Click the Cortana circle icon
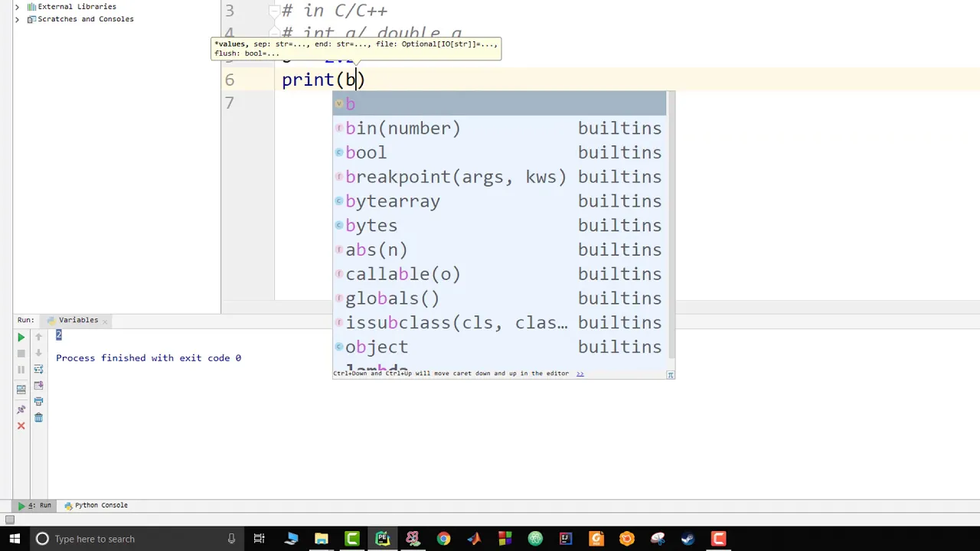Image resolution: width=980 pixels, height=551 pixels. 42,539
